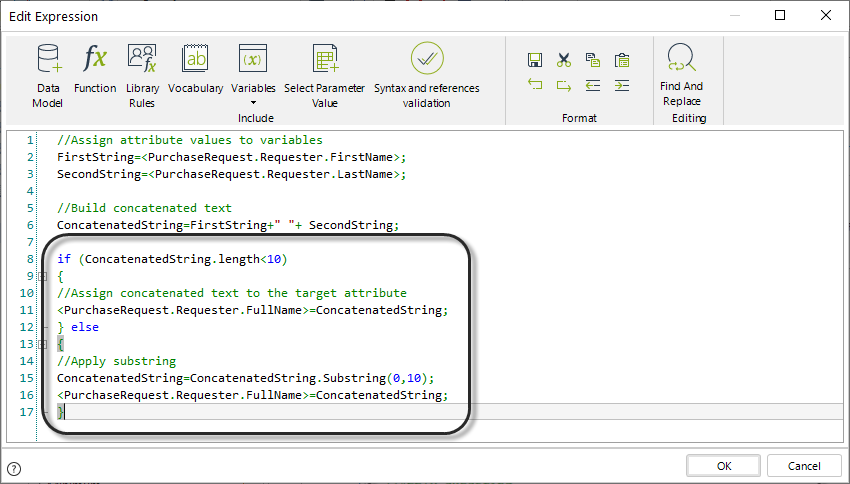Image resolution: width=850 pixels, height=484 pixels.
Task: Click the help question mark icon
Action: click(x=14, y=469)
